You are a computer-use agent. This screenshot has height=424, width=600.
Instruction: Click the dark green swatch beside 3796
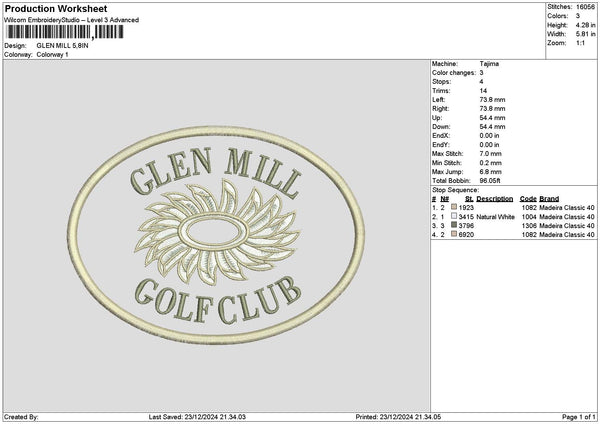coord(454,225)
